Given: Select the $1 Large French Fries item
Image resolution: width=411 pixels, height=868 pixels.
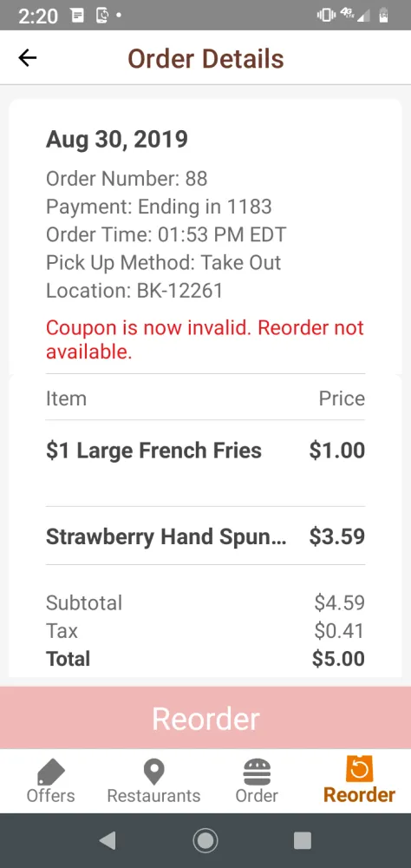Looking at the screenshot, I should pyautogui.click(x=153, y=450).
